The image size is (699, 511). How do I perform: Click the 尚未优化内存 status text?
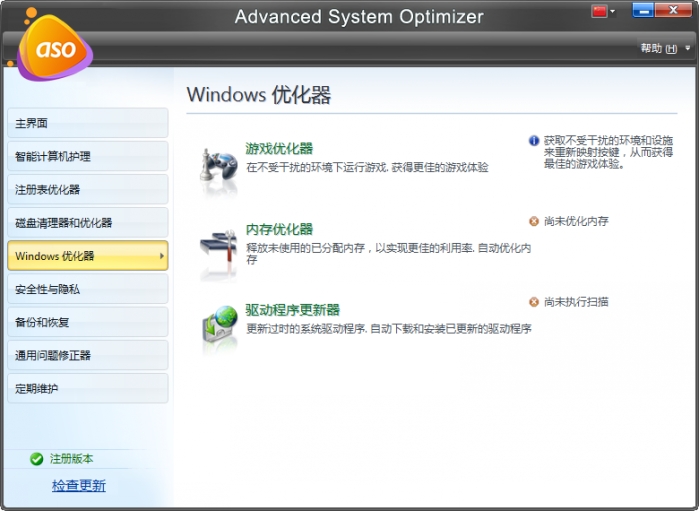[x=576, y=221]
